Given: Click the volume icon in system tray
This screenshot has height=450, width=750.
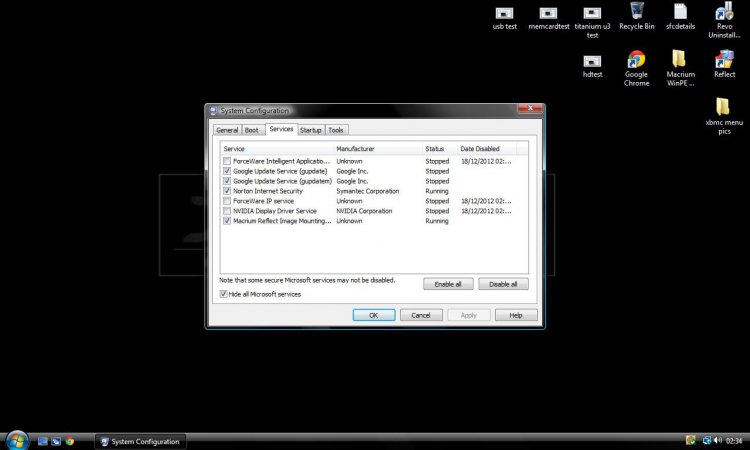Looking at the screenshot, I should click(717, 440).
